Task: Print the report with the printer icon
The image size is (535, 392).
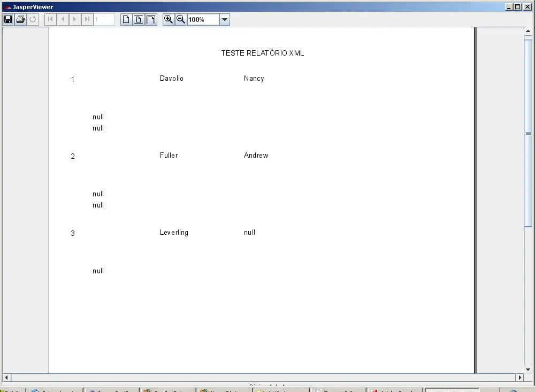Action: pos(20,19)
